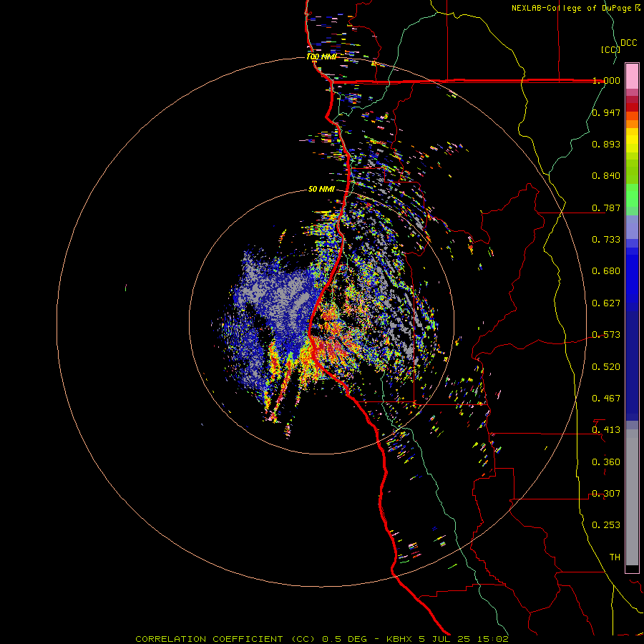Click the 0.307 legend value
Image resolution: width=644 pixels, height=644 pixels.
click(x=606, y=494)
